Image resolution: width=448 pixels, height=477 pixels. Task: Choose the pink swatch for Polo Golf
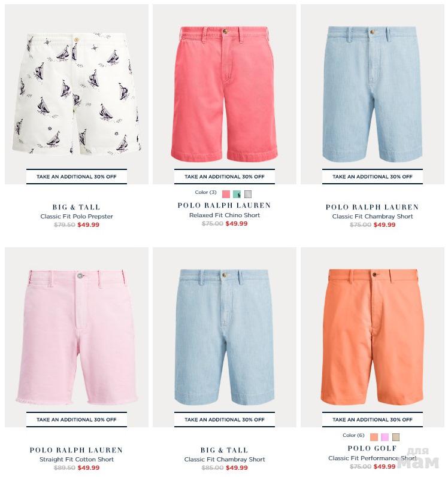click(385, 437)
